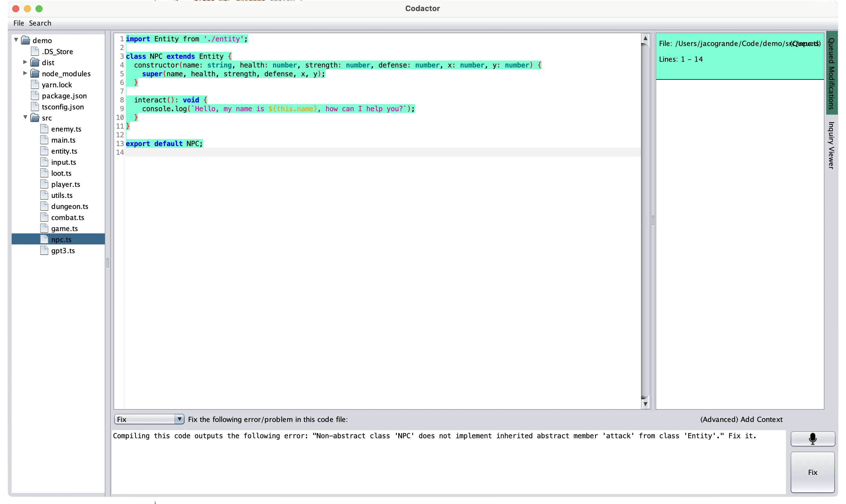The image size is (846, 504).
Task: Click the tsconfig.json file icon
Action: point(35,107)
